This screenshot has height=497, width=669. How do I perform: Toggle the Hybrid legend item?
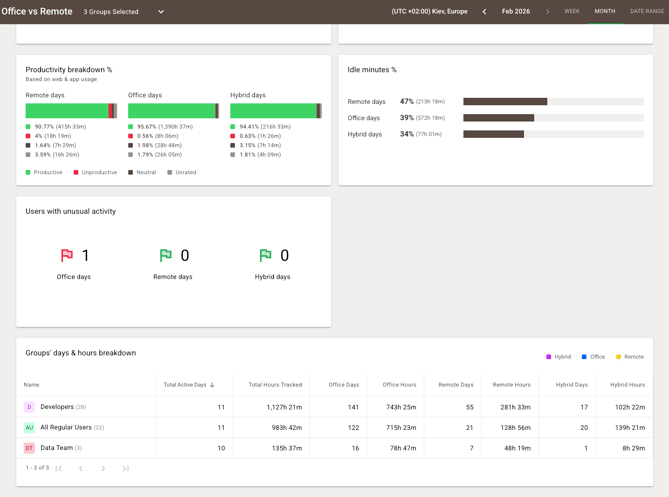[558, 357]
